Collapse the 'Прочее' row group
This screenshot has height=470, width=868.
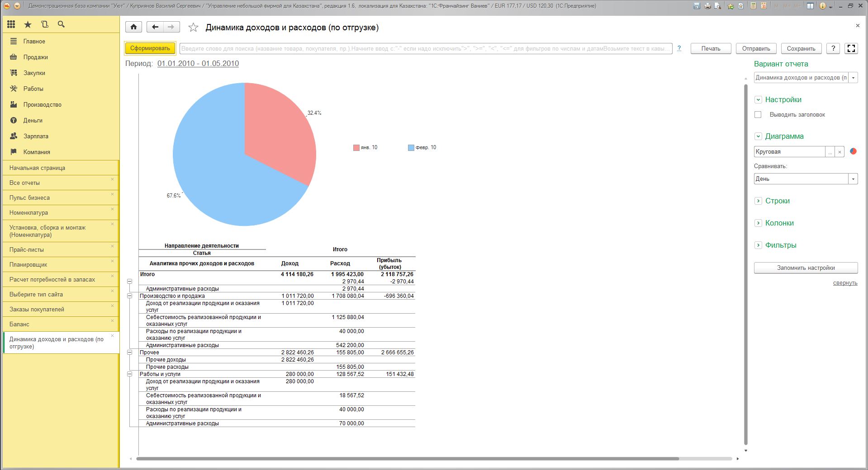[x=130, y=352]
